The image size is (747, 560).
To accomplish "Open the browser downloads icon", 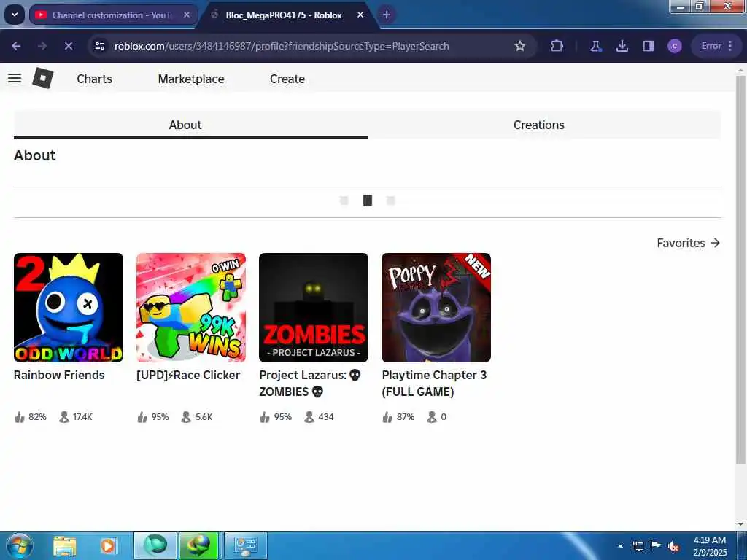I will coord(622,46).
